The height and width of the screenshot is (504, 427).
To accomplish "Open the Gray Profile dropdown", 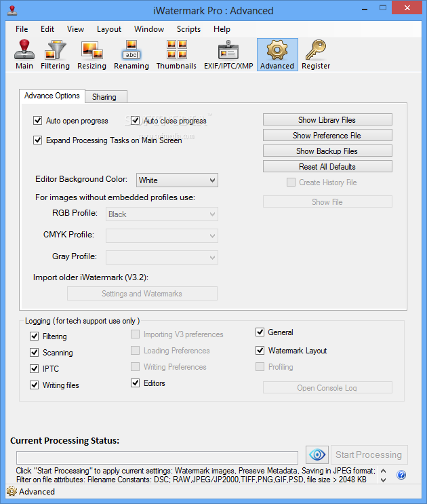I will coord(162,257).
